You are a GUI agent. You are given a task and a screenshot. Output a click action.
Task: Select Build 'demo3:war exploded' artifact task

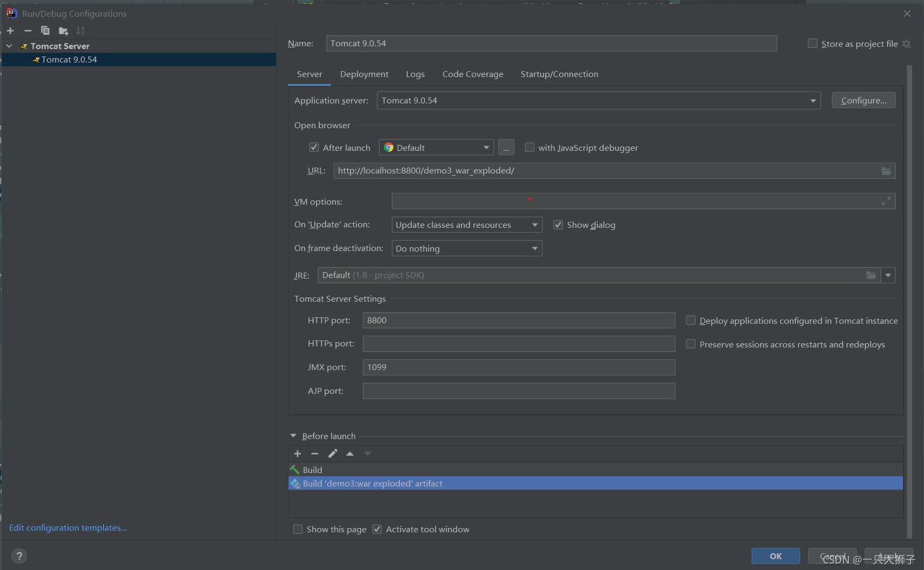[596, 483]
